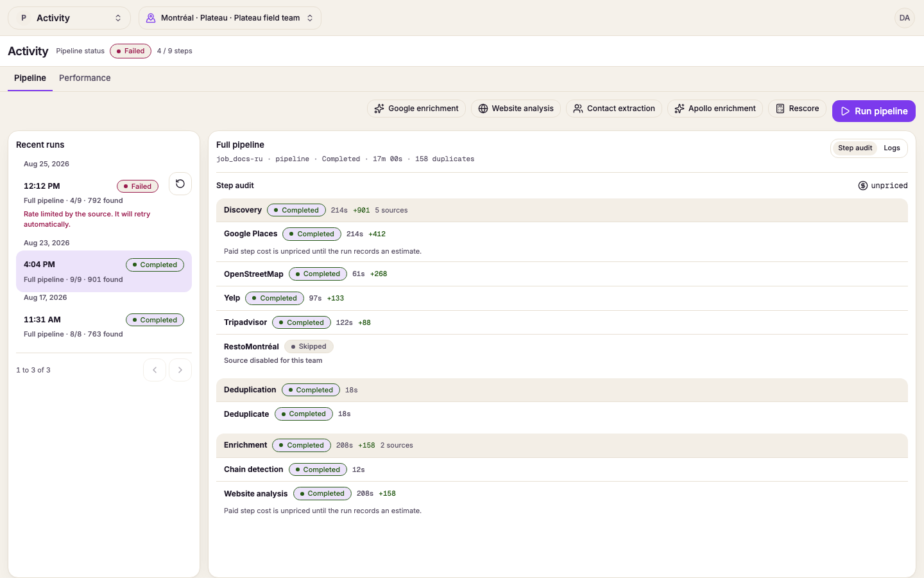Click the retry icon on failed run
Viewport: 924px width, 578px height.
pos(180,184)
